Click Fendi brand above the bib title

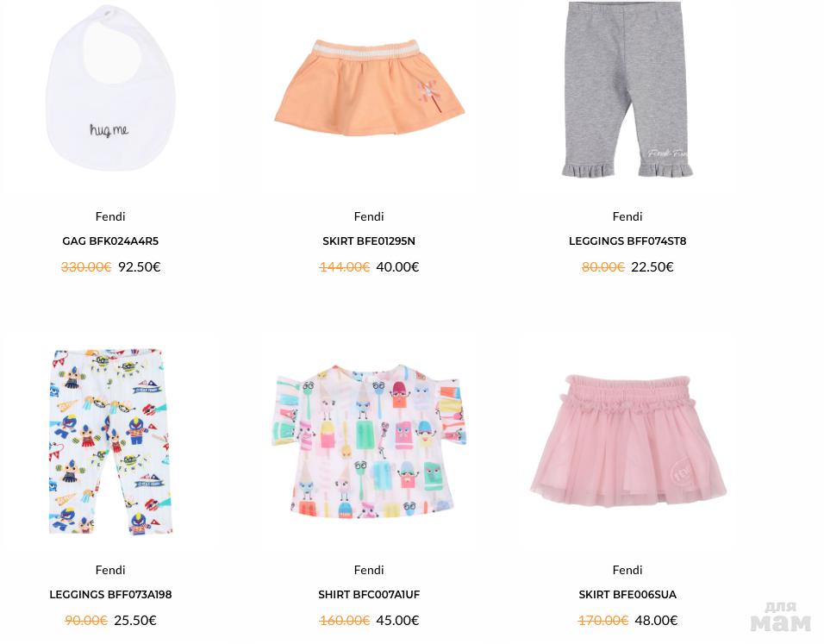point(110,216)
